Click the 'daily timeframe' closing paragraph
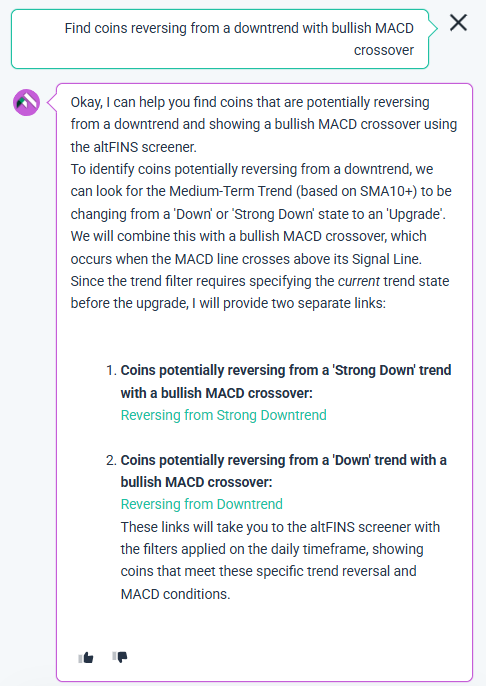Image resolution: width=486 pixels, height=686 pixels. tap(280, 560)
